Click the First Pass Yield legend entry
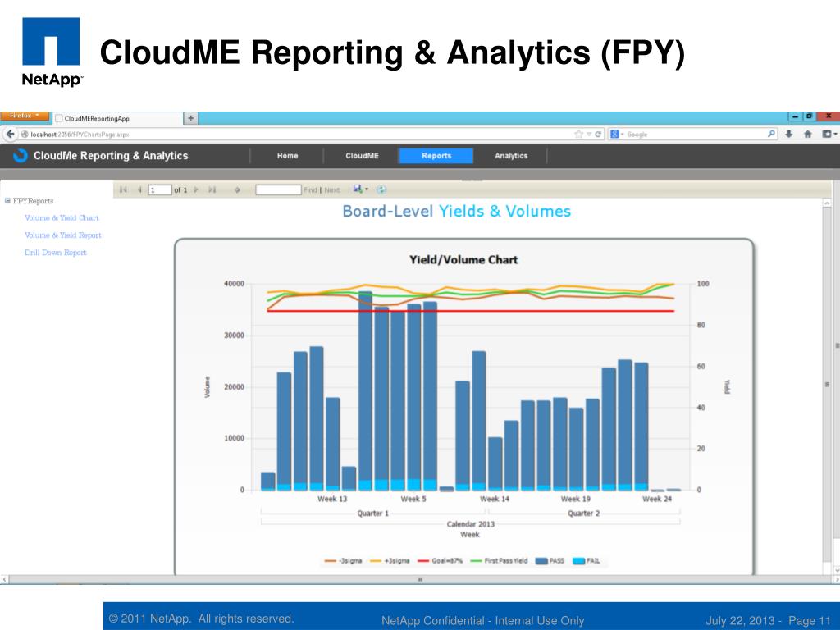Image resolution: width=840 pixels, height=630 pixels. [x=499, y=561]
